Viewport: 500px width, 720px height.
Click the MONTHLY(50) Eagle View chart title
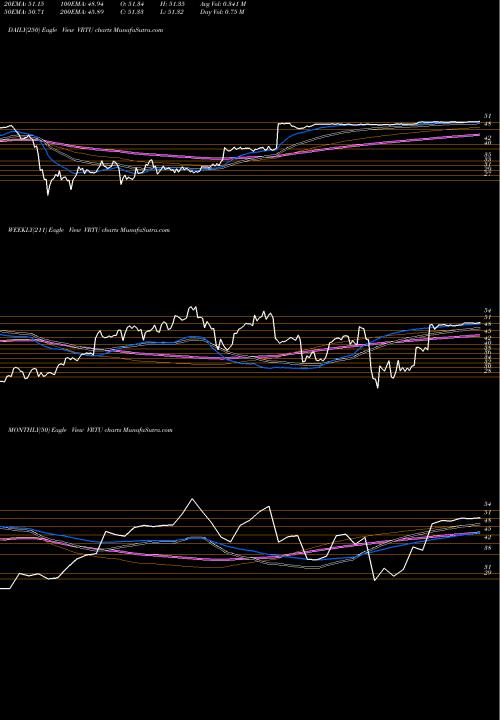point(90,430)
